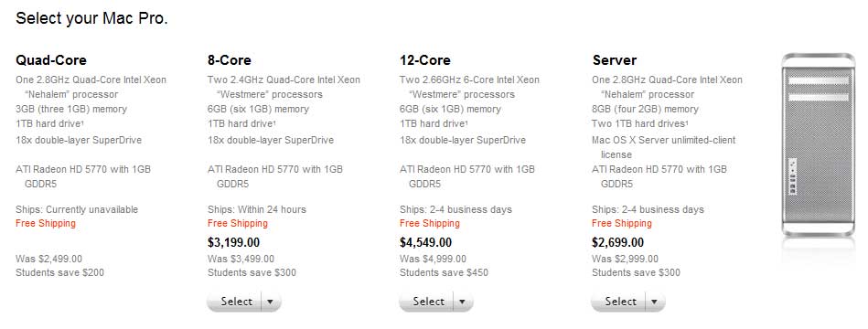
Task: Choose Select under the 12-Core model
Action: 426,302
